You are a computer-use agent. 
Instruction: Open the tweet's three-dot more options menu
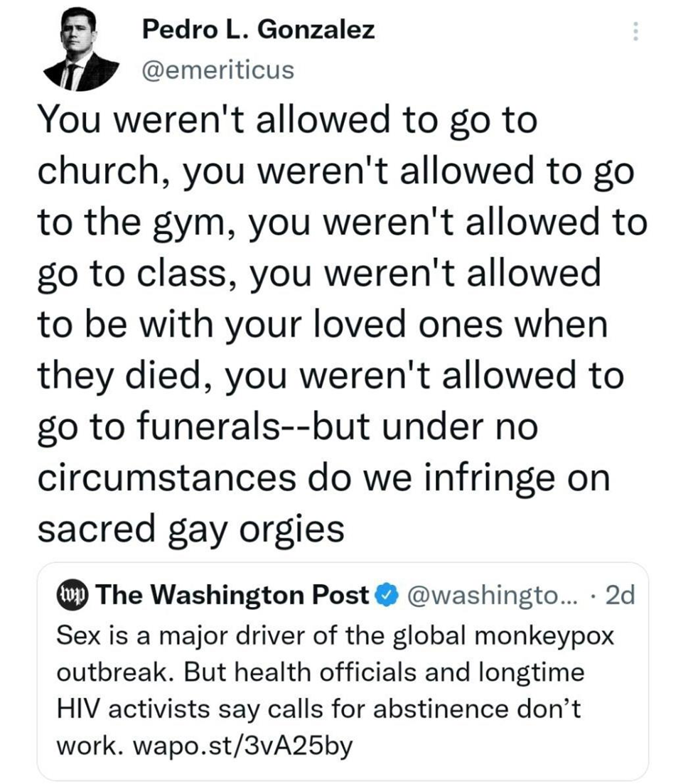click(636, 31)
